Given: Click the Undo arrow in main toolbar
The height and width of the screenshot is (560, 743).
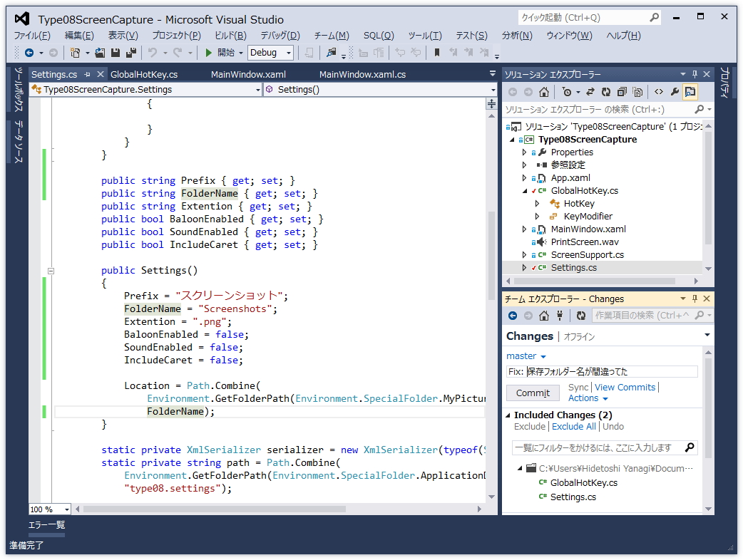Looking at the screenshot, I should (x=152, y=53).
